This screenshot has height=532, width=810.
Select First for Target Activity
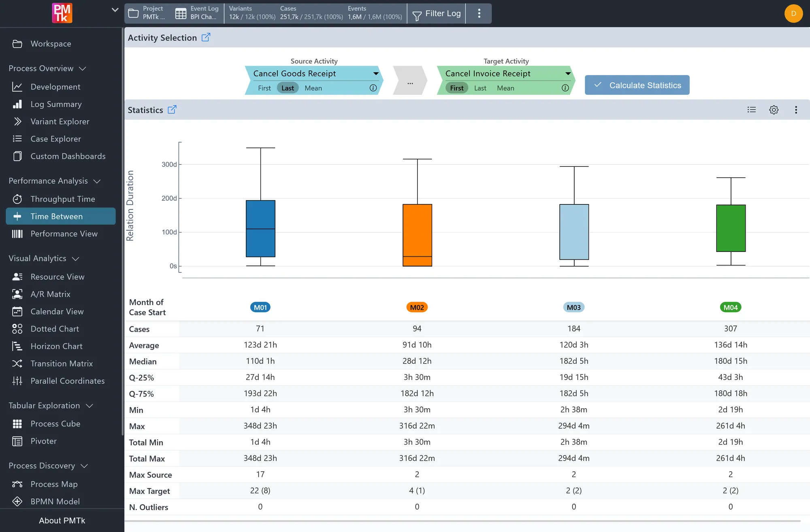coord(456,88)
